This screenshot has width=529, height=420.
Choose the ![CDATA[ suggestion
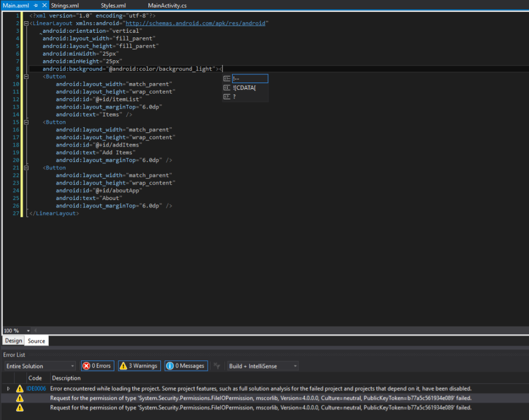(x=245, y=88)
